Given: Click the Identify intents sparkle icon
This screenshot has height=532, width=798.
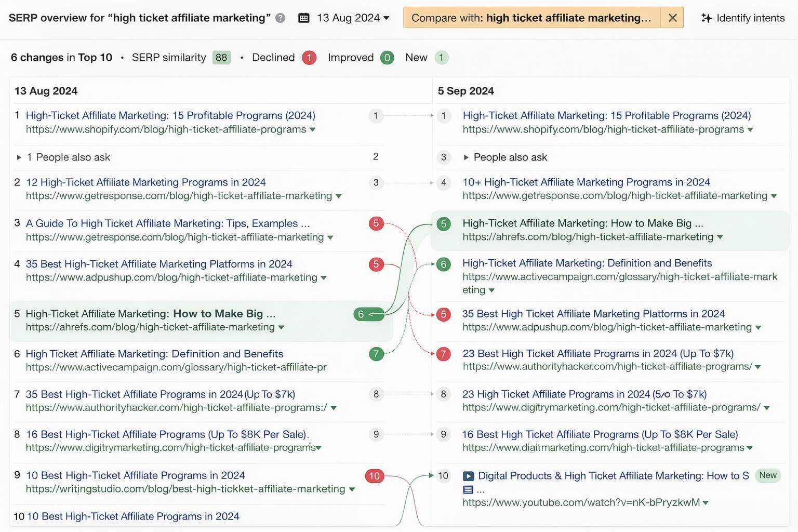Looking at the screenshot, I should [x=708, y=18].
